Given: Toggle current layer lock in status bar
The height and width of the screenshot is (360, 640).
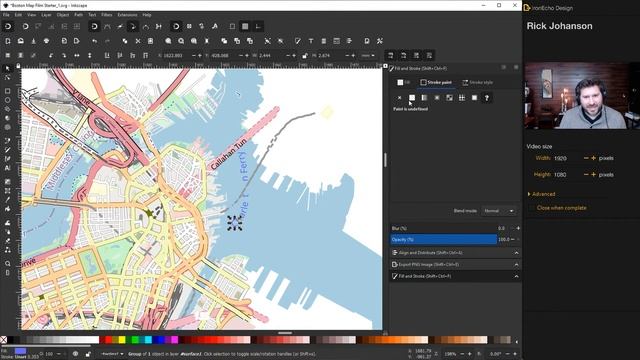Looking at the screenshot, I should [88, 353].
